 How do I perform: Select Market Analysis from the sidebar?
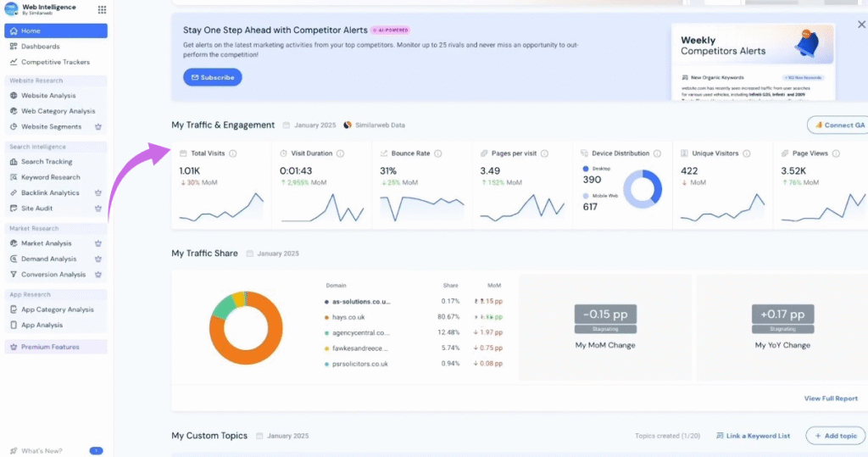[47, 243]
